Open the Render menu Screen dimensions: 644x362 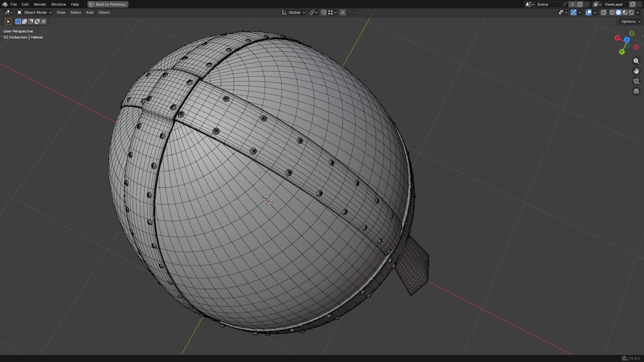tap(40, 4)
